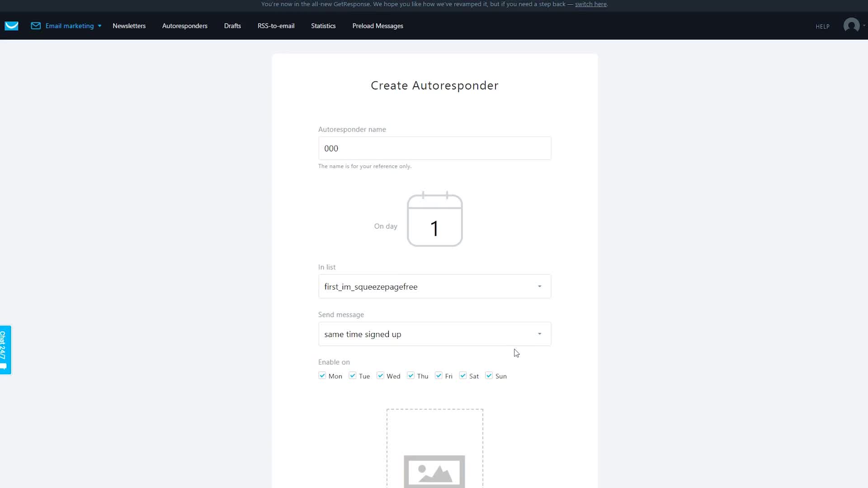Click the image placeholder icon
This screenshot has width=868, height=488.
click(x=434, y=471)
